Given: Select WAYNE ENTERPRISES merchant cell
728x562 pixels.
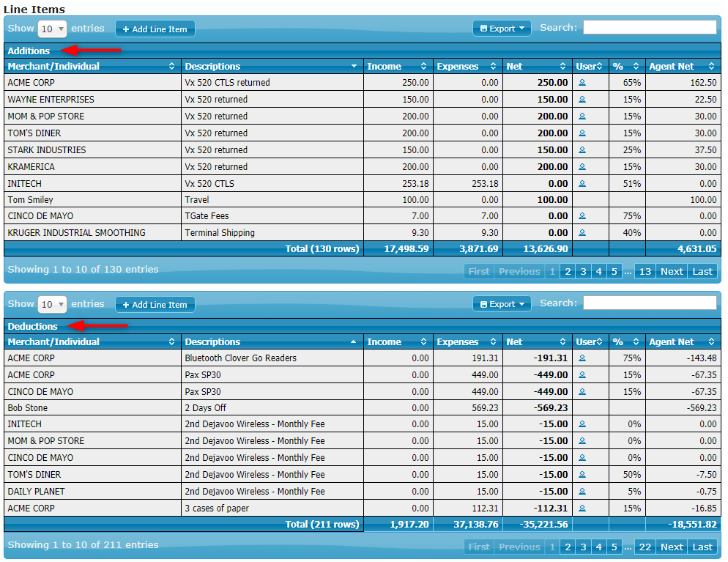Looking at the screenshot, I should 92,100.
